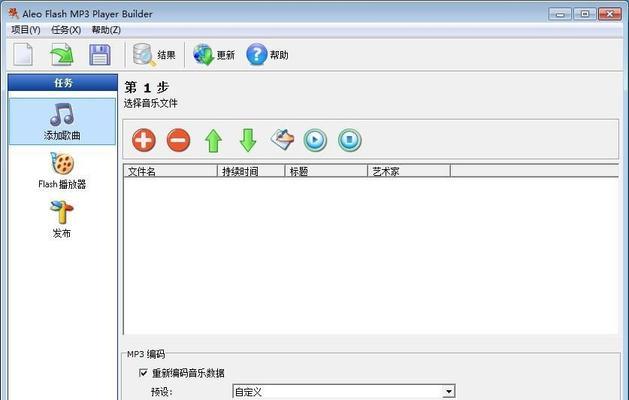Open the 任务(X) menu

66,30
